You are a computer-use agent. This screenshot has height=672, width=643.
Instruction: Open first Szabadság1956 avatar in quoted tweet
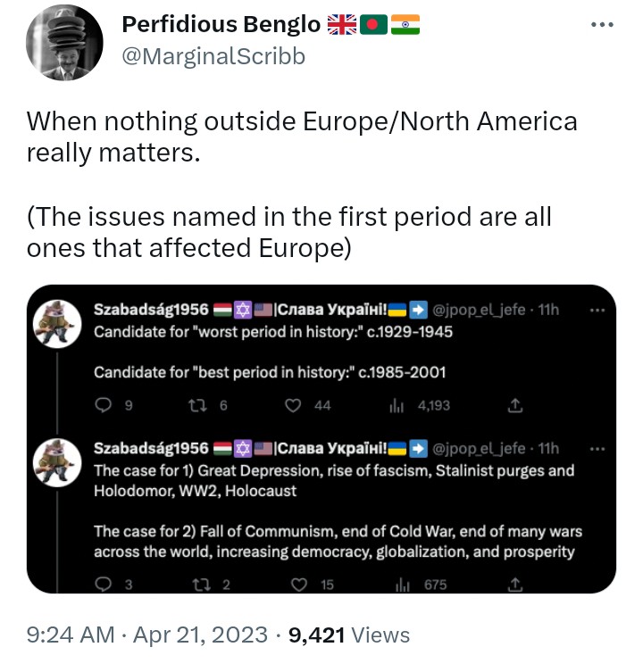click(x=57, y=324)
